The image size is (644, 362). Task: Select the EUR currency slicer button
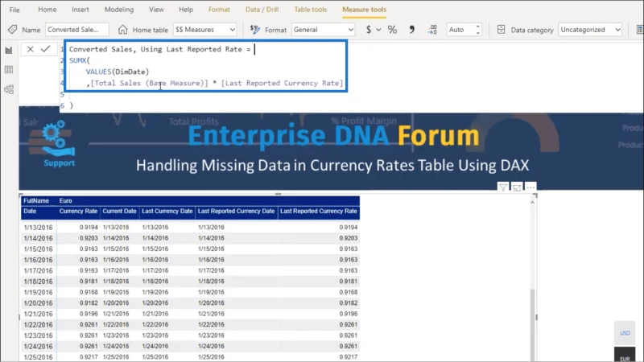625,356
